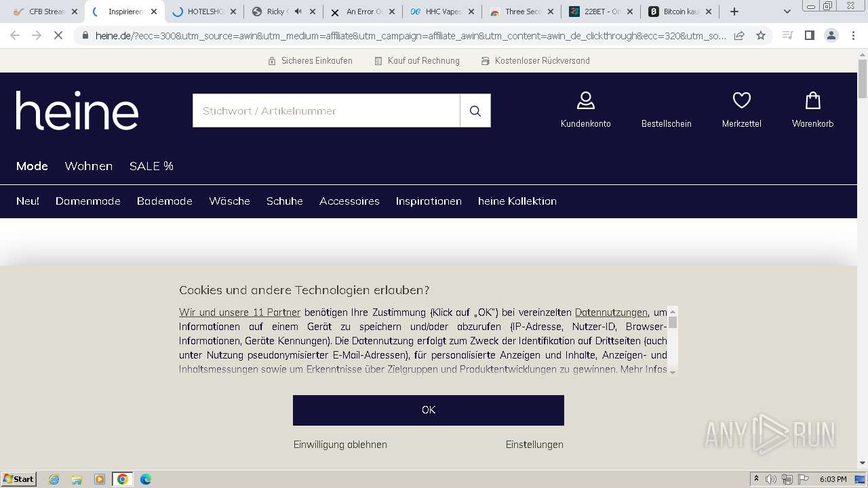Click Einwilligung ablehnen
Viewport: 868px width, 488px height.
pos(340,445)
